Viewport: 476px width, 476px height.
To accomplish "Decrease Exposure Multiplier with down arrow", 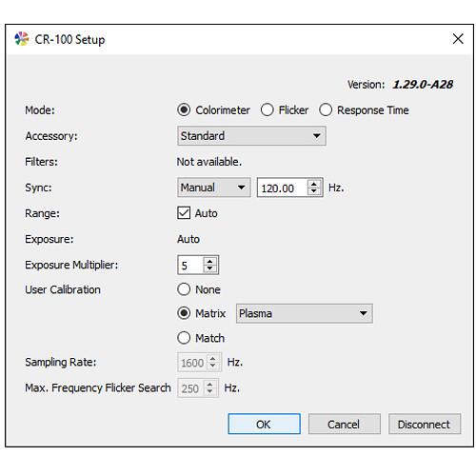I will tap(209, 268).
